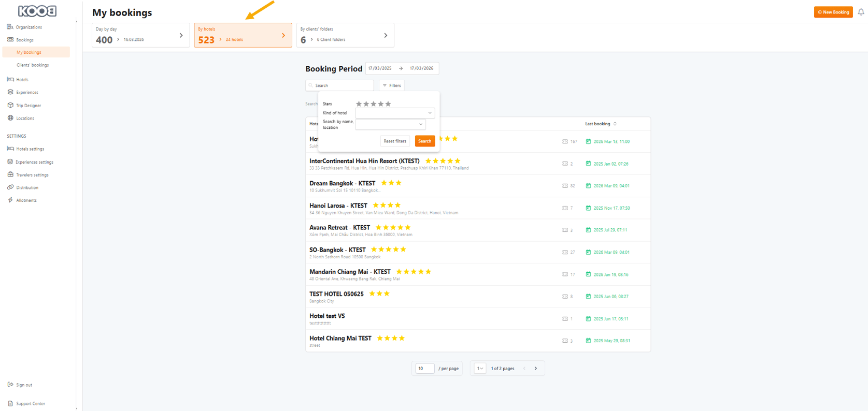
Task: Click the Hotels bed icon in sidebar
Action: click(x=10, y=79)
